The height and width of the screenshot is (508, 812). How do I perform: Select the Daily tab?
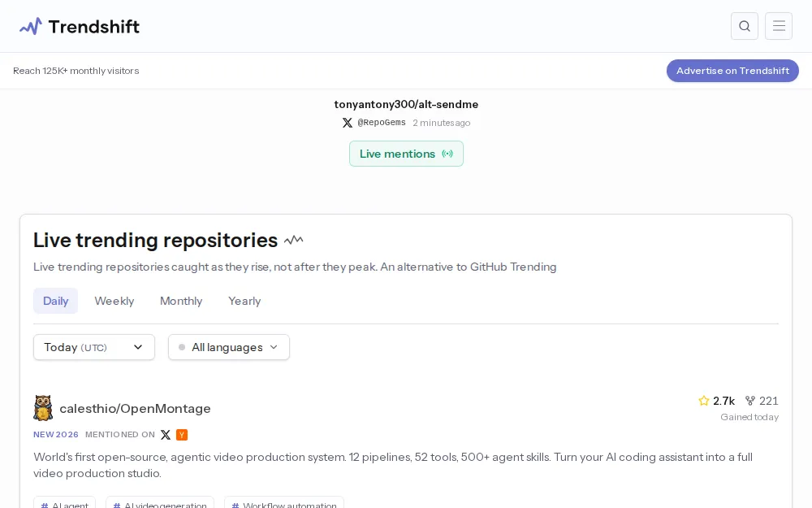pos(55,301)
